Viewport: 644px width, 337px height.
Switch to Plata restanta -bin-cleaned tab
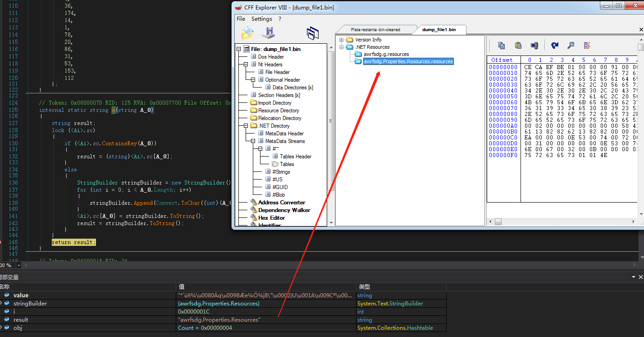point(375,30)
